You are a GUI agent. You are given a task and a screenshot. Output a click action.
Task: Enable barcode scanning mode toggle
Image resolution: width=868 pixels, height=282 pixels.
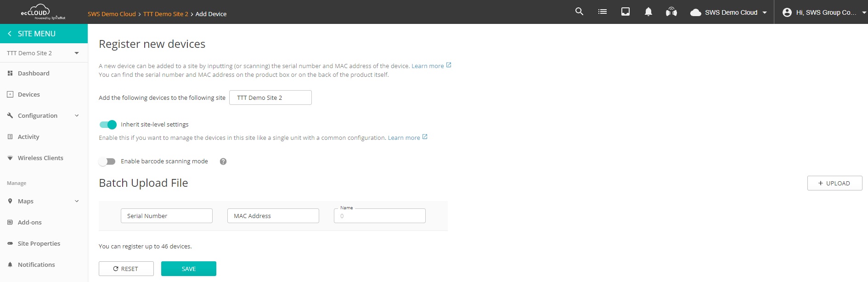pyautogui.click(x=107, y=161)
